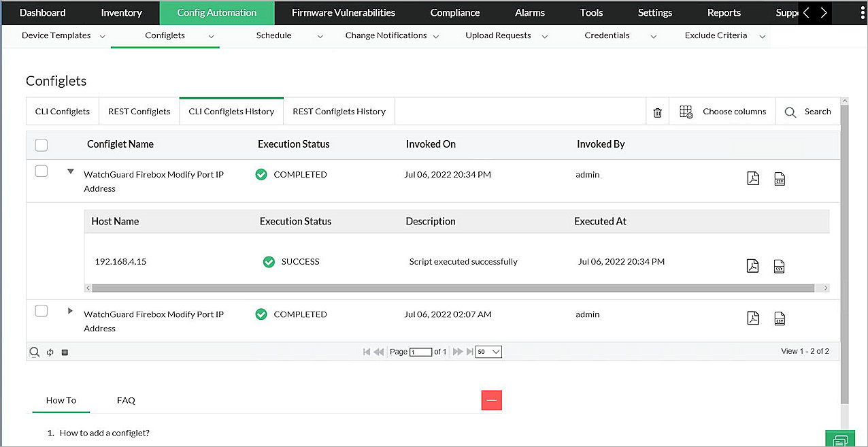Download CSV for the first COMPLETED entry
This screenshot has height=447, width=868.
point(780,178)
